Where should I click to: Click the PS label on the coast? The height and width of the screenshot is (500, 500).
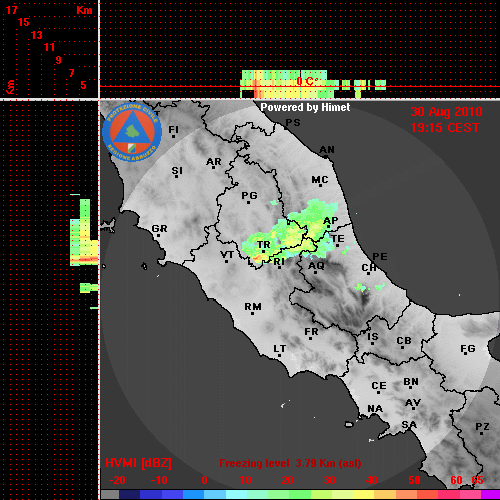click(293, 123)
